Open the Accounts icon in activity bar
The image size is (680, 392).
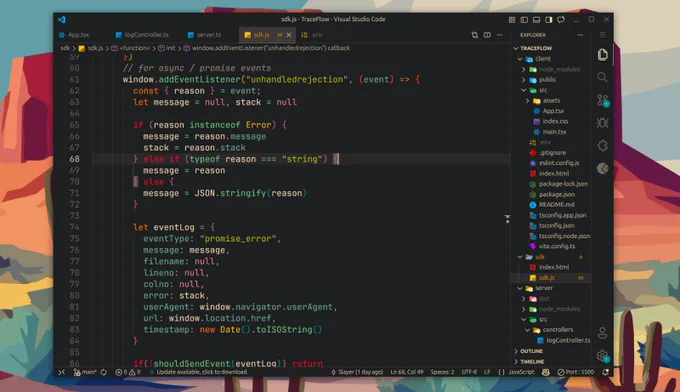click(602, 333)
